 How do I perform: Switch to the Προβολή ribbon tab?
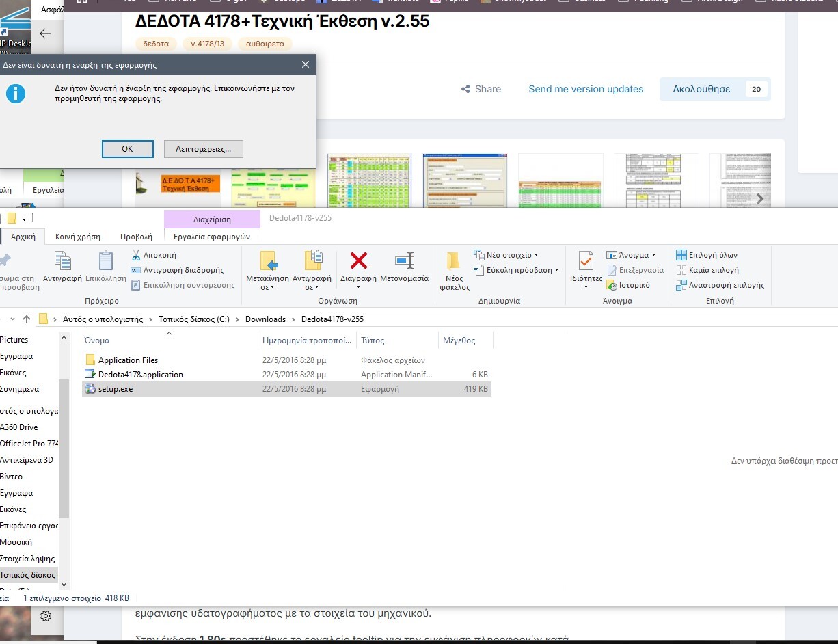136,237
